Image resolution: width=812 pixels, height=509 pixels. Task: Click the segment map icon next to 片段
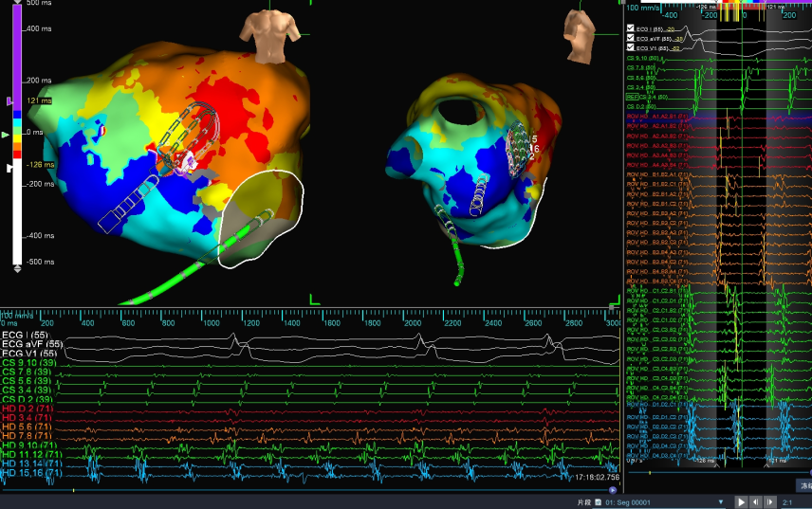point(599,502)
